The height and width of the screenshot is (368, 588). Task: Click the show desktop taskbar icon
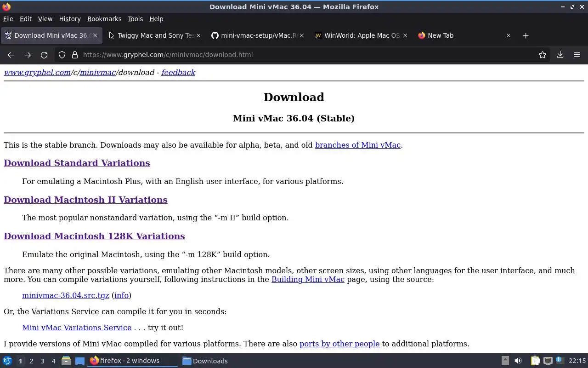click(x=80, y=361)
